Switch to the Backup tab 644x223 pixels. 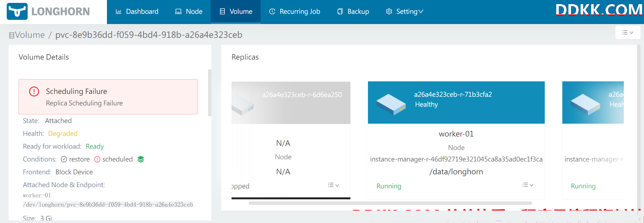(x=353, y=12)
